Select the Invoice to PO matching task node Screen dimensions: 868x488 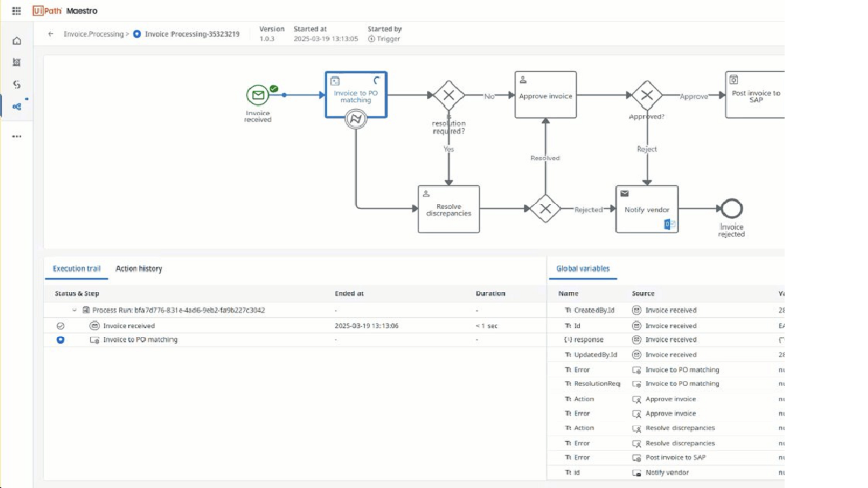tap(356, 95)
